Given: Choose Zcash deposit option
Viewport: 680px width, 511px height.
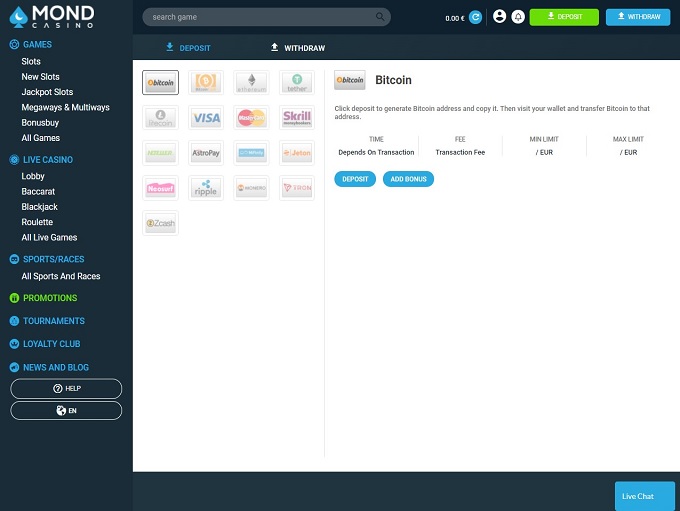Looking at the screenshot, I should (160, 223).
